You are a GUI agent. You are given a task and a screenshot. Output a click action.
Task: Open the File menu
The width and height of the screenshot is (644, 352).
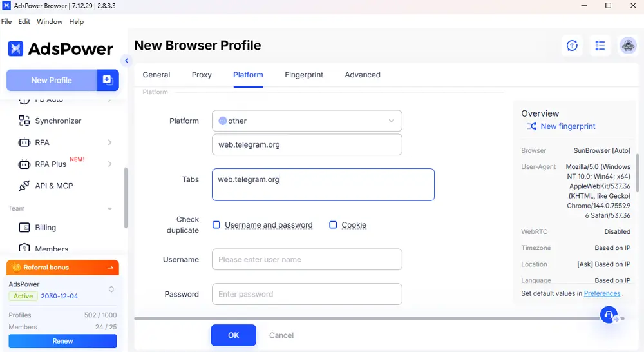(6, 21)
